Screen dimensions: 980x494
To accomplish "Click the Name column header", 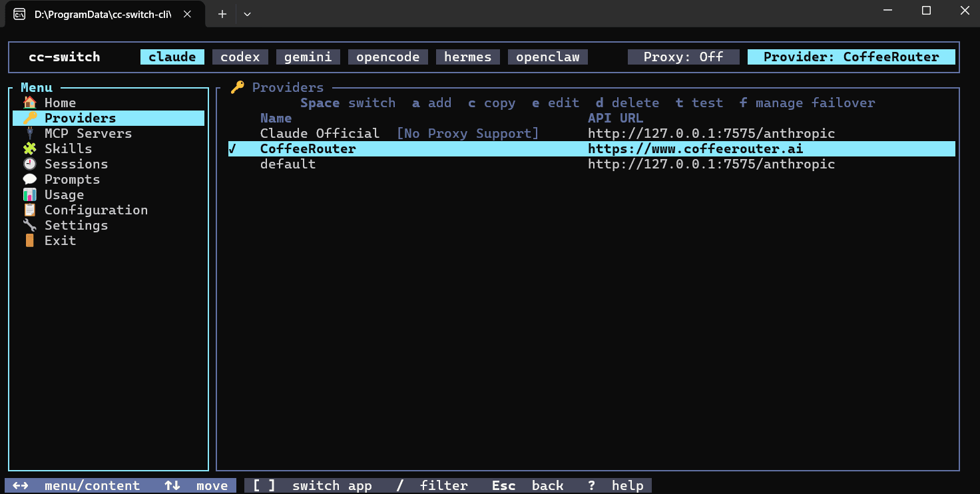I will pos(276,118).
